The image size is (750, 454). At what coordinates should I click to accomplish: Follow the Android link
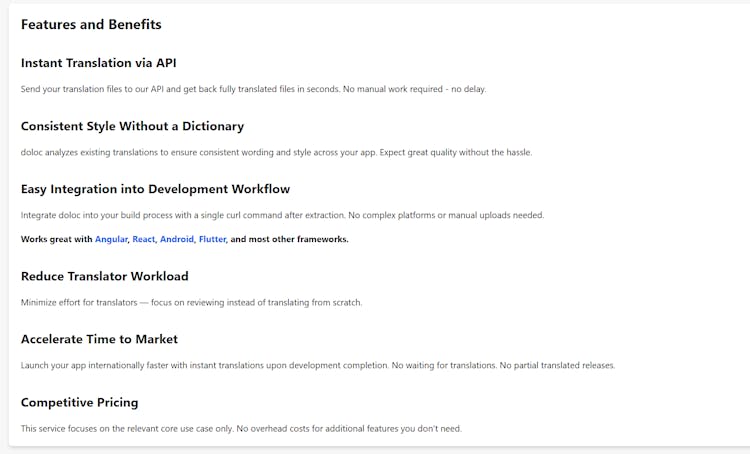click(176, 239)
